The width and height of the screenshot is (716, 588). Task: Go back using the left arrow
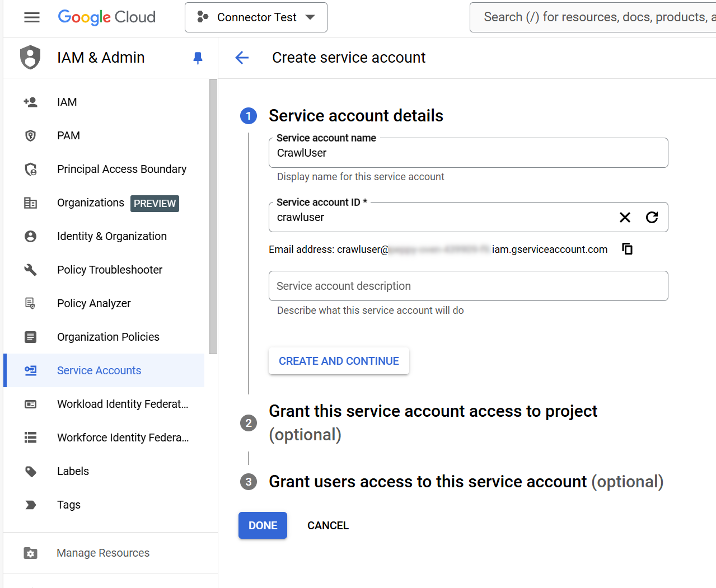[x=242, y=58]
